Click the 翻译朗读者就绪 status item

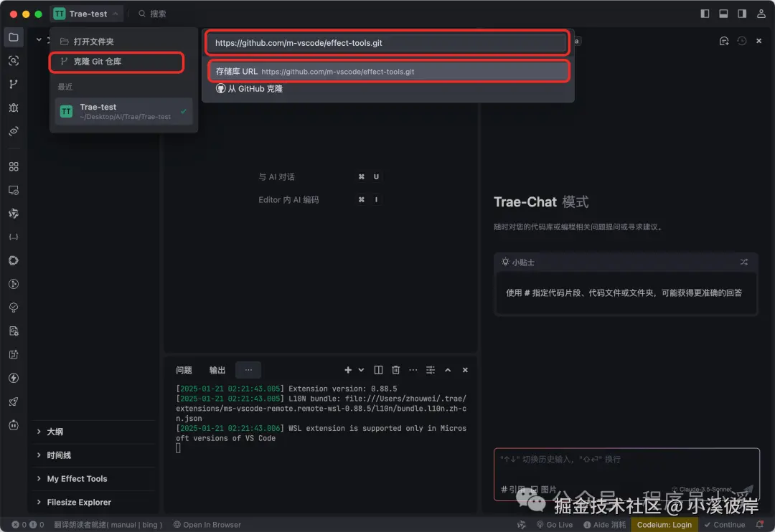108,525
